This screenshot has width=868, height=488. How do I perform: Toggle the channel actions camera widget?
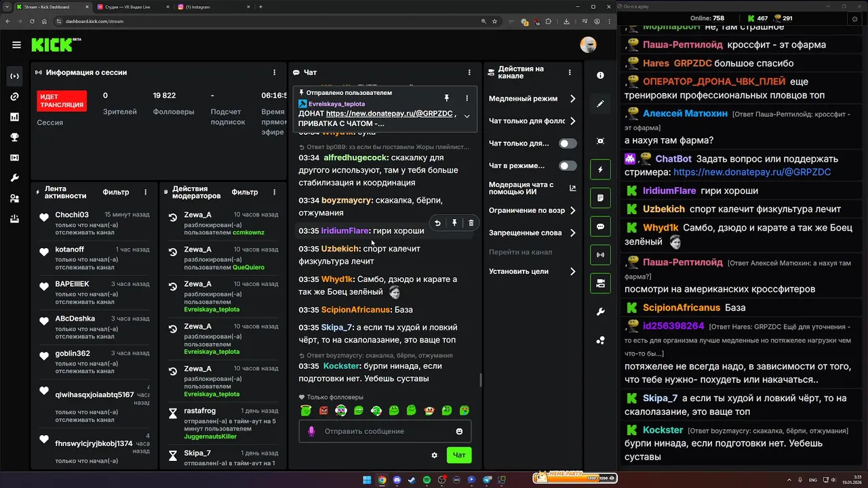[x=600, y=283]
